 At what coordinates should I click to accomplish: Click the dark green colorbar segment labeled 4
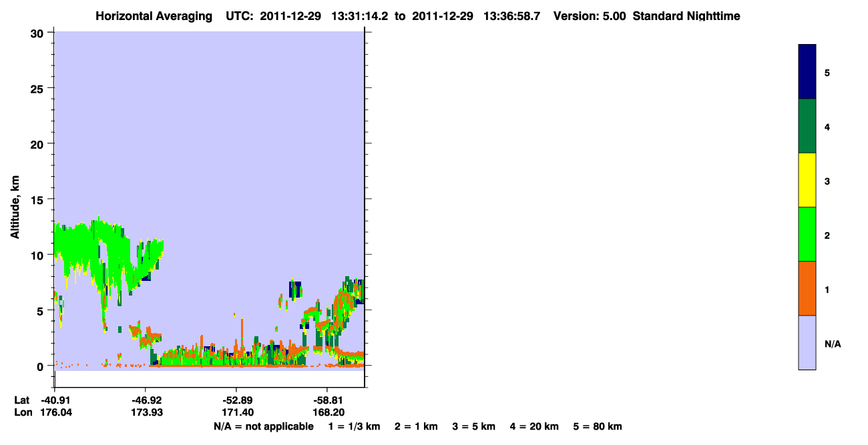pos(807,126)
